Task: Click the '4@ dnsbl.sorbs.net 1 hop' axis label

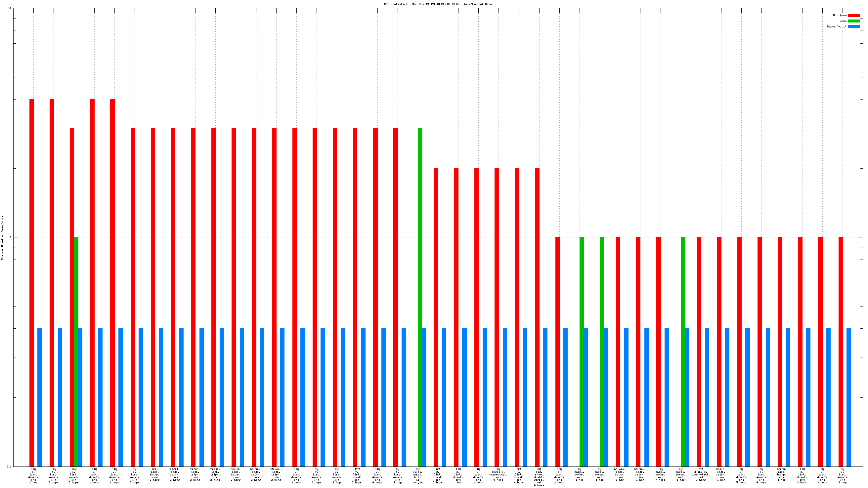Action: tap(680, 474)
